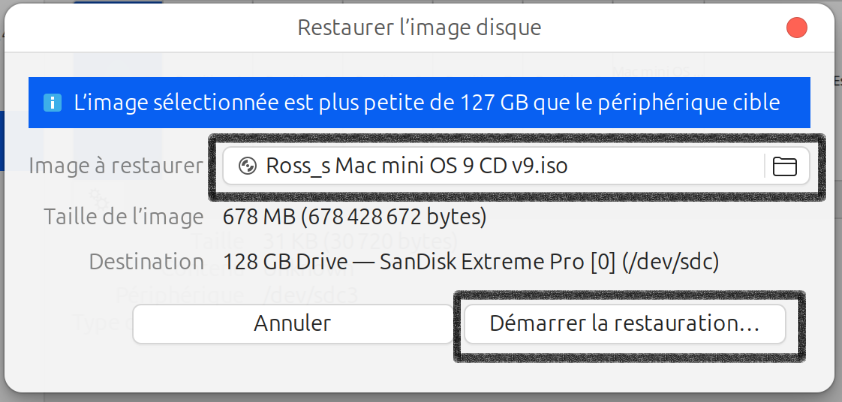Viewport: 842px width, 402px height.
Task: Click the 'Taille de l'image' label
Action: (124, 216)
